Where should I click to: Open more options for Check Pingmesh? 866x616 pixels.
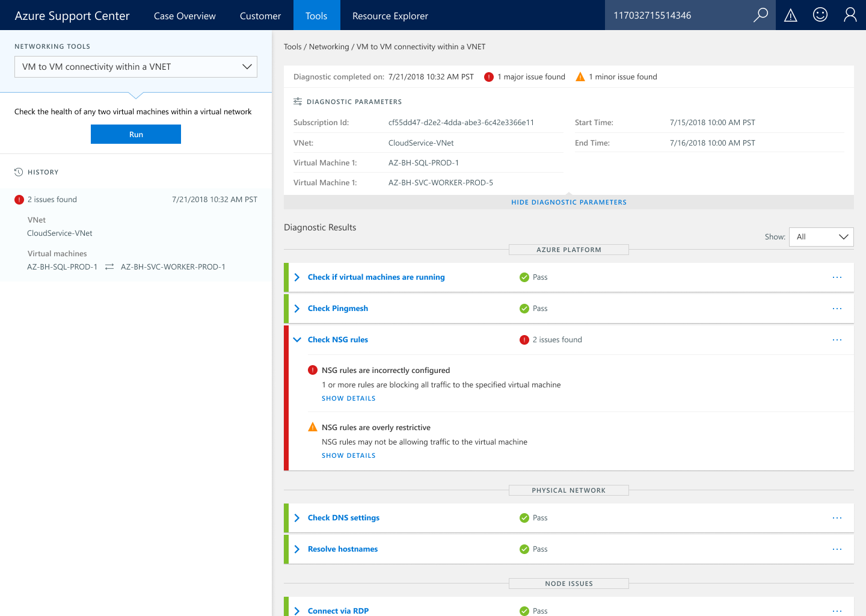[x=837, y=309]
